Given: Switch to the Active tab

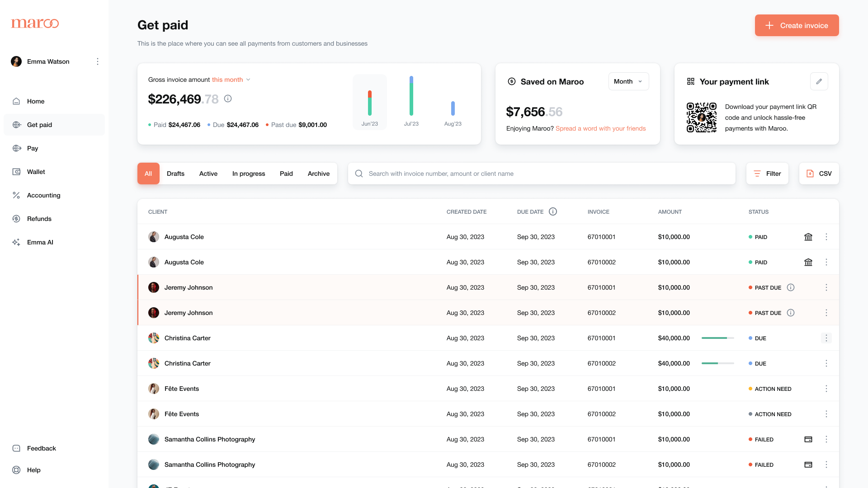Looking at the screenshot, I should point(208,174).
